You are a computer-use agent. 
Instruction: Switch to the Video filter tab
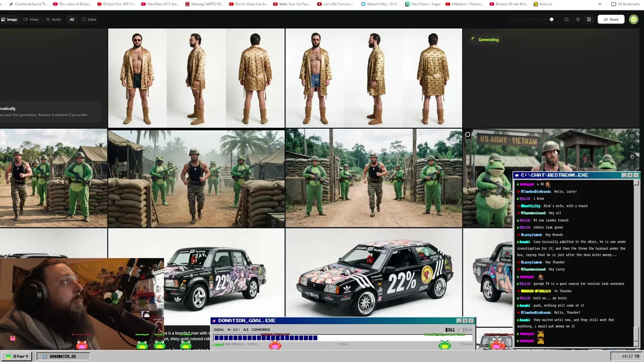(x=31, y=20)
